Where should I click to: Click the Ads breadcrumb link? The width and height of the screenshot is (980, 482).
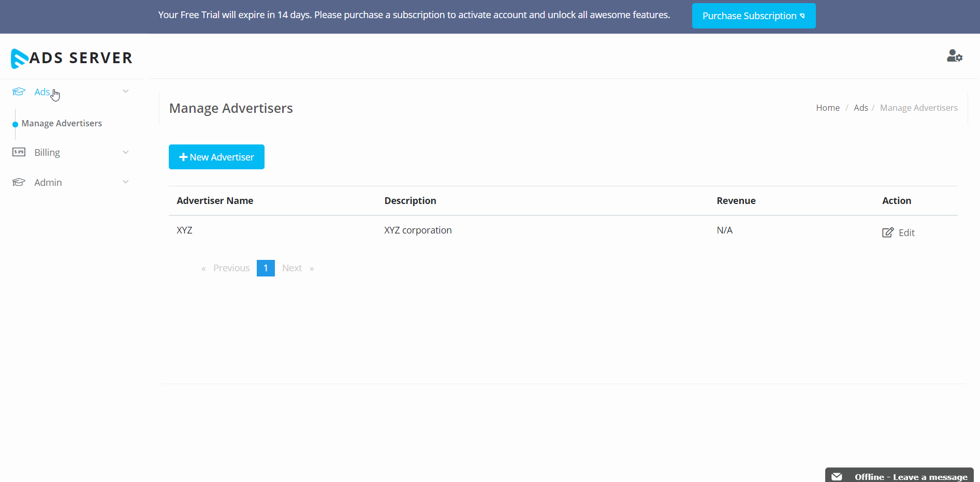[x=860, y=108]
